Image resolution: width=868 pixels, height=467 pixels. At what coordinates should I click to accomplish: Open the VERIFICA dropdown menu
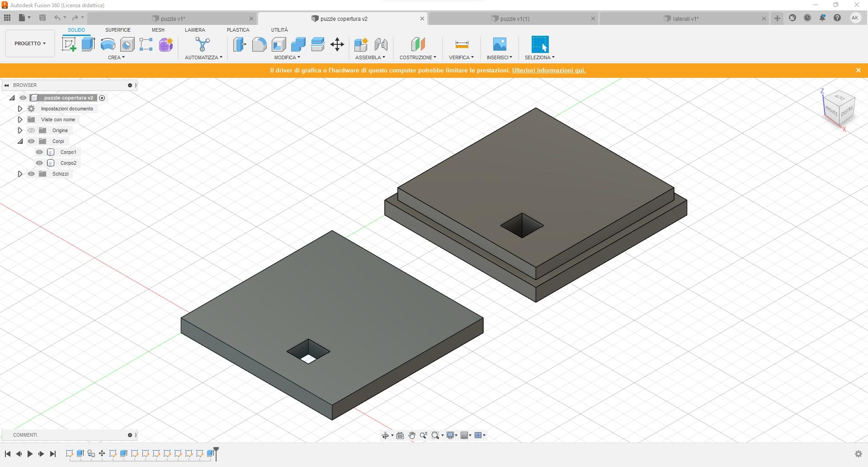pos(461,57)
